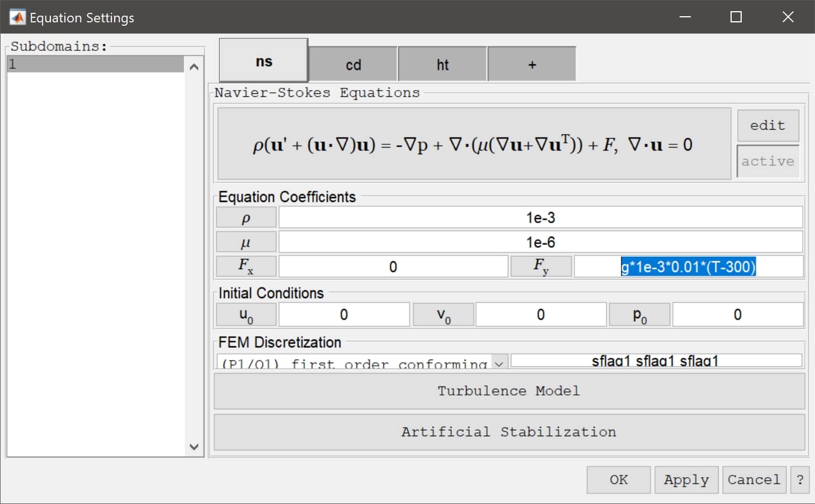Viewport: 815px width, 504px height.
Task: Click the u0 initial condition field
Action: (344, 315)
